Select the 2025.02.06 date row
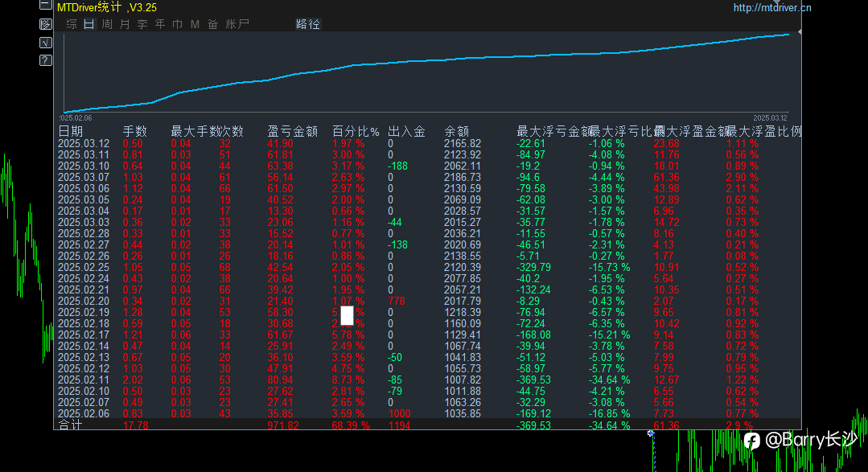 [x=84, y=414]
